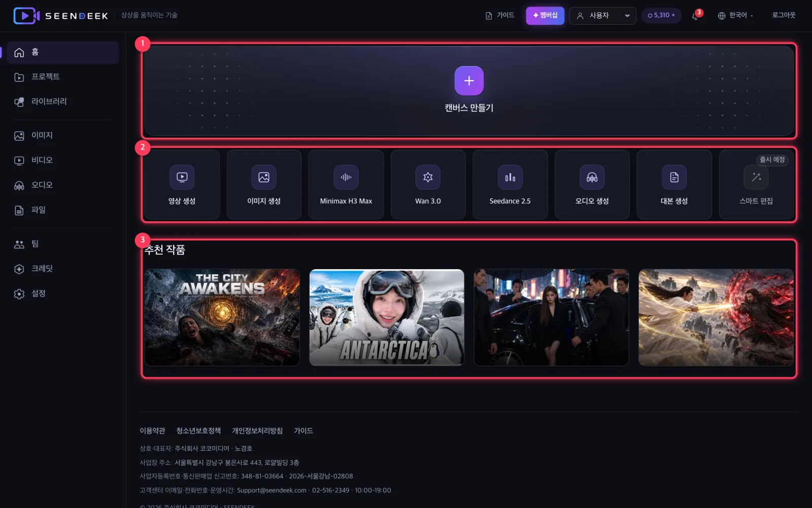Expand the 사용자 user dropdown

tap(602, 16)
